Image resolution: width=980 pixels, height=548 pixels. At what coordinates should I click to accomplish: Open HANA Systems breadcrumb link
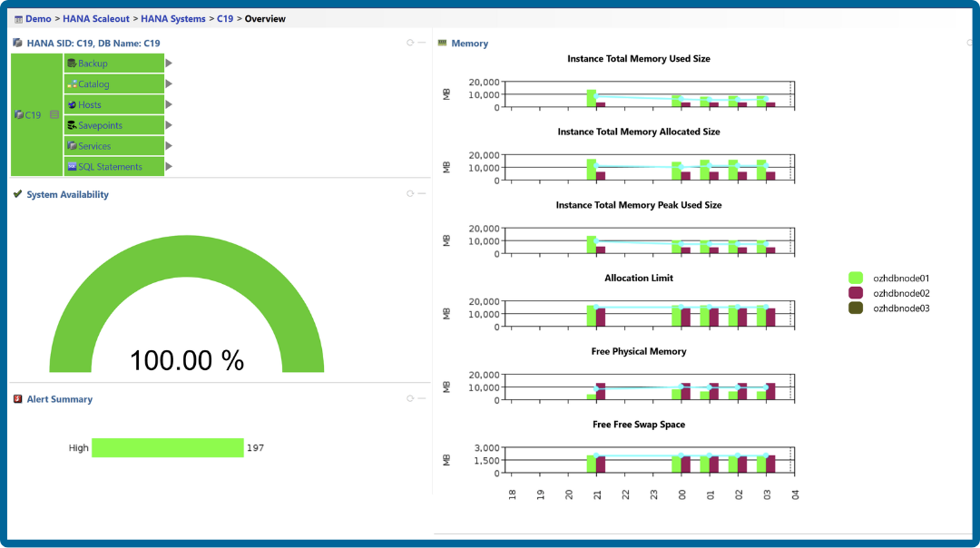[x=173, y=19]
